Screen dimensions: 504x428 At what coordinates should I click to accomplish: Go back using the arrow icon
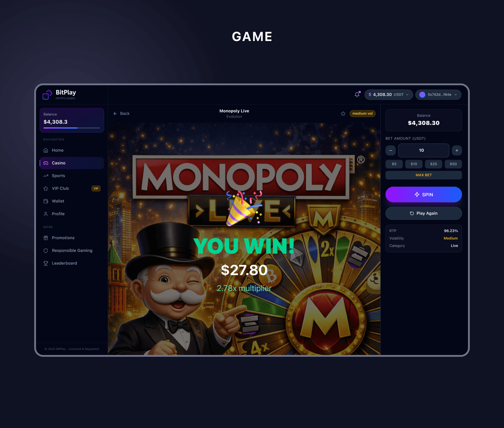click(x=115, y=114)
